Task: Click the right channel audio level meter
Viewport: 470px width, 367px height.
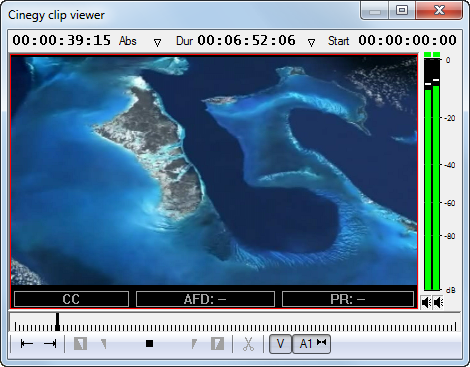Action: point(436,174)
